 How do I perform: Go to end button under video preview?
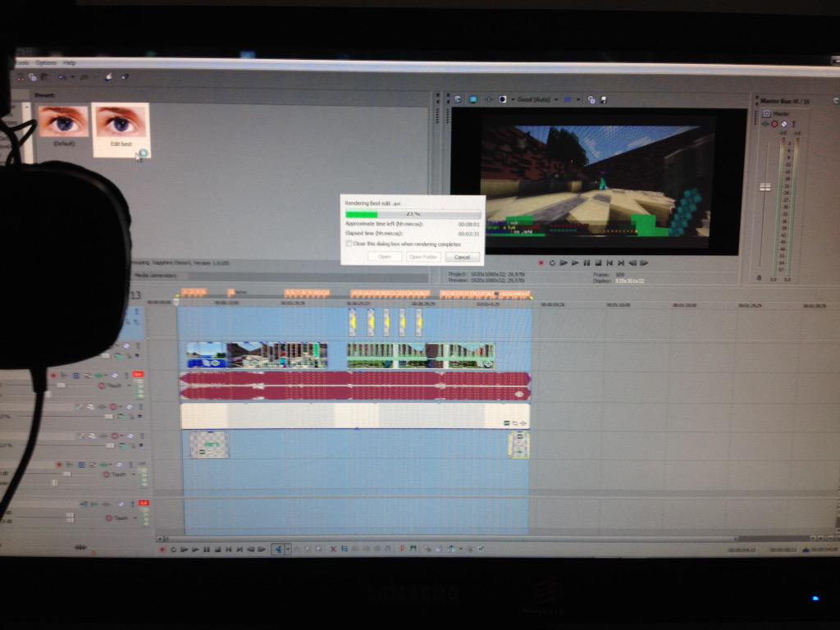point(621,263)
